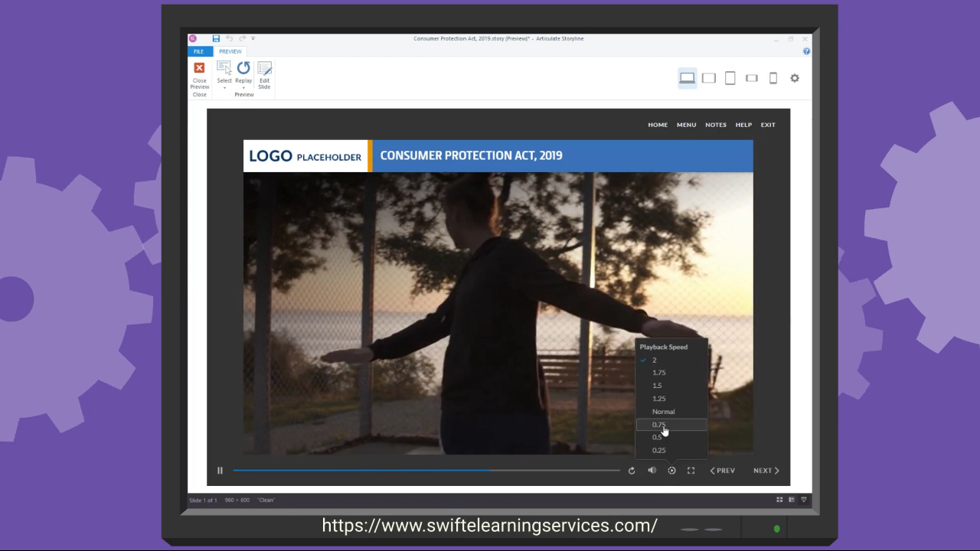This screenshot has height=551, width=980.
Task: Click the Edit Slide button
Action: pyautogui.click(x=264, y=76)
